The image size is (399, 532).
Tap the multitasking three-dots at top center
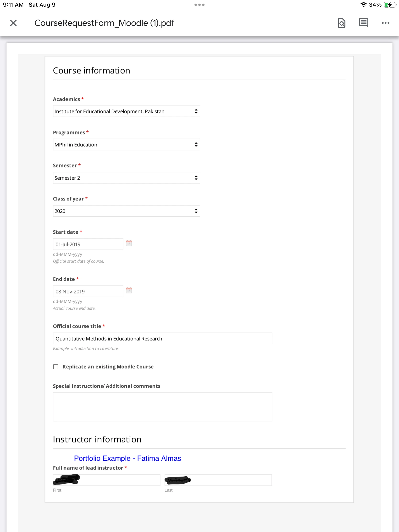click(199, 5)
